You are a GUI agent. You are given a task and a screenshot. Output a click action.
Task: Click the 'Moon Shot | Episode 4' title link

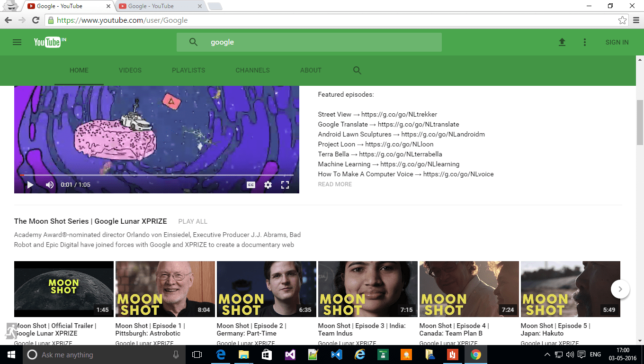(454, 329)
